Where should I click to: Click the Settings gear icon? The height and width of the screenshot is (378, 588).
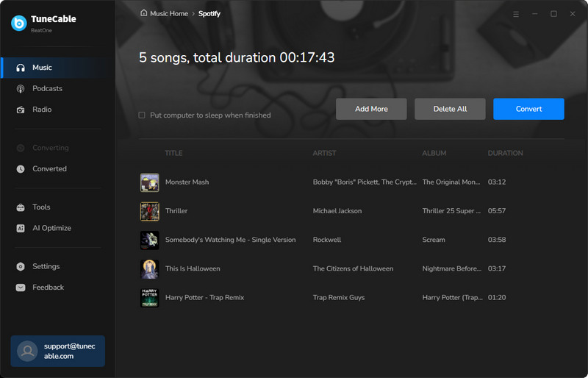point(21,266)
